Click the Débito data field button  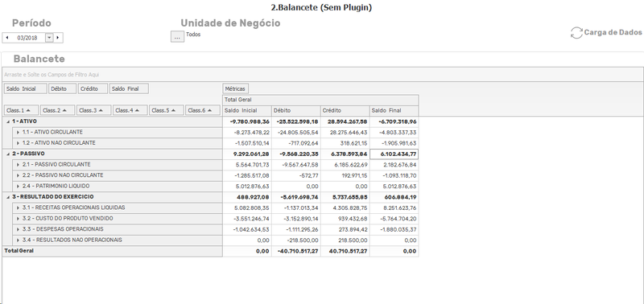[x=63, y=88]
